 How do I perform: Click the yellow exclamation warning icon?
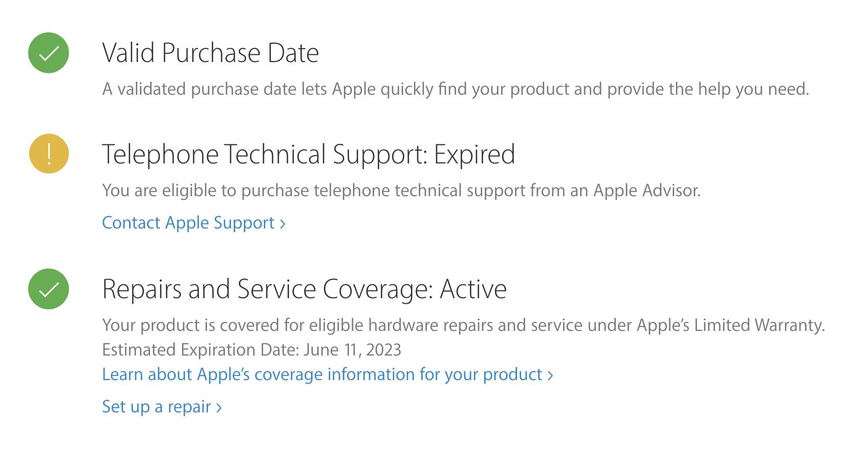pos(49,154)
